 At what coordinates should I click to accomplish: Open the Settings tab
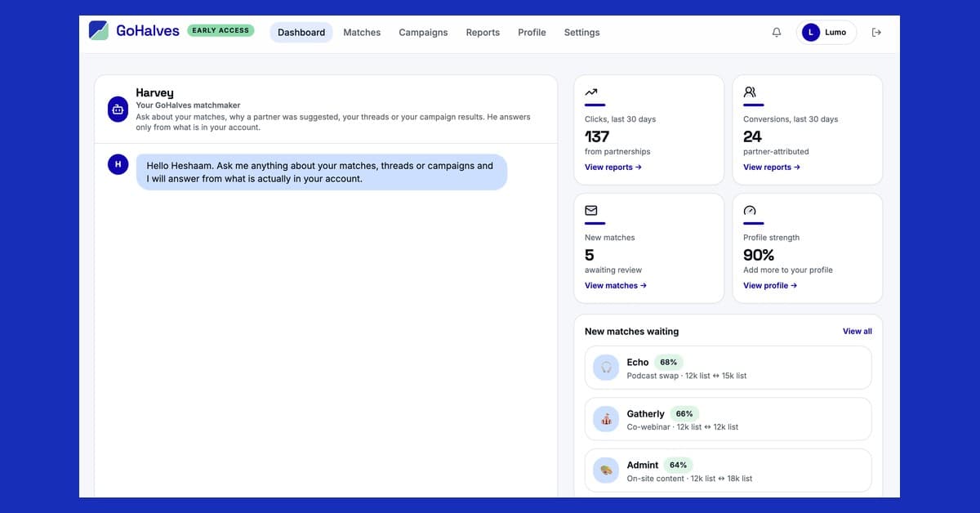(581, 33)
